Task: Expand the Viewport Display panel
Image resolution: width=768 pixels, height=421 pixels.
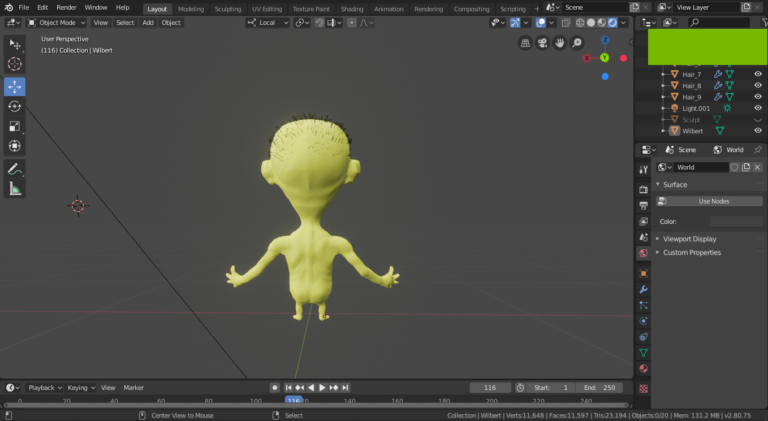Action: (x=690, y=239)
